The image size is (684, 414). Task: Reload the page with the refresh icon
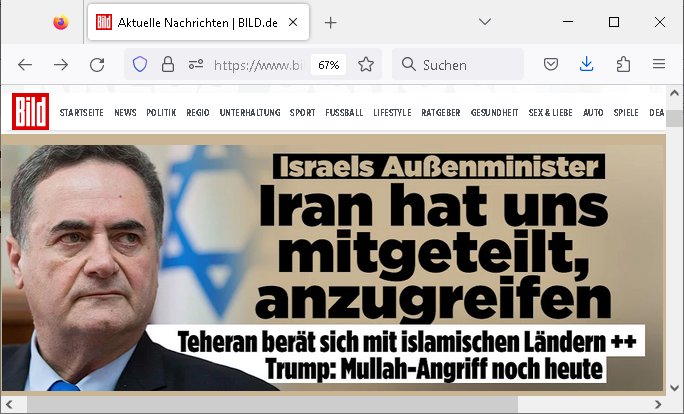click(x=97, y=65)
